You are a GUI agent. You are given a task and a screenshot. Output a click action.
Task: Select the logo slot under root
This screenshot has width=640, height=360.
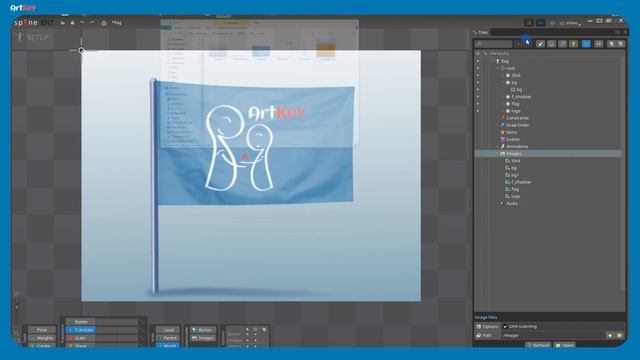click(x=516, y=111)
